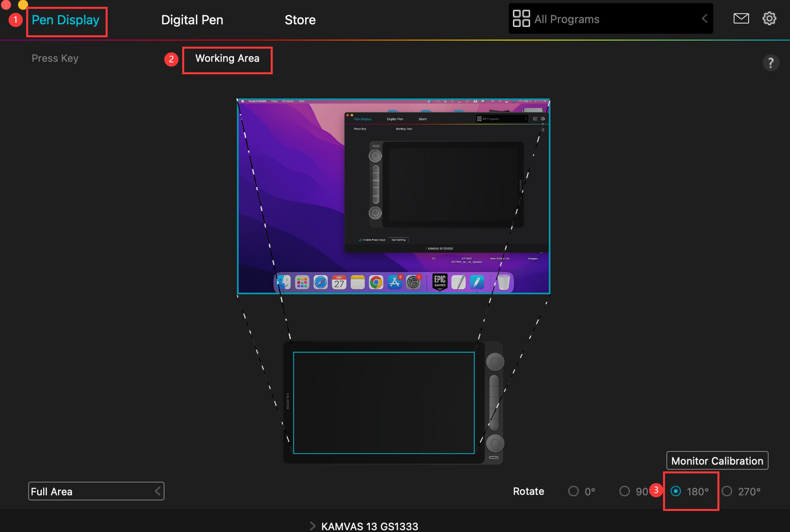Viewport: 790px width, 532px height.
Task: Go to the Store tab
Action: (x=300, y=20)
